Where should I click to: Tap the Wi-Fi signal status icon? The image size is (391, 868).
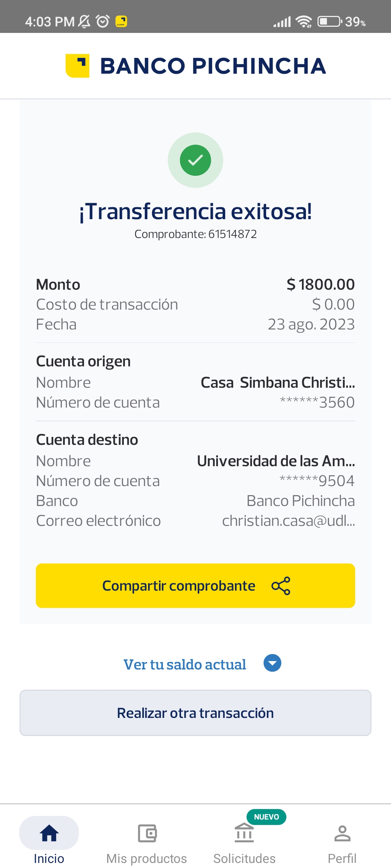tap(303, 22)
